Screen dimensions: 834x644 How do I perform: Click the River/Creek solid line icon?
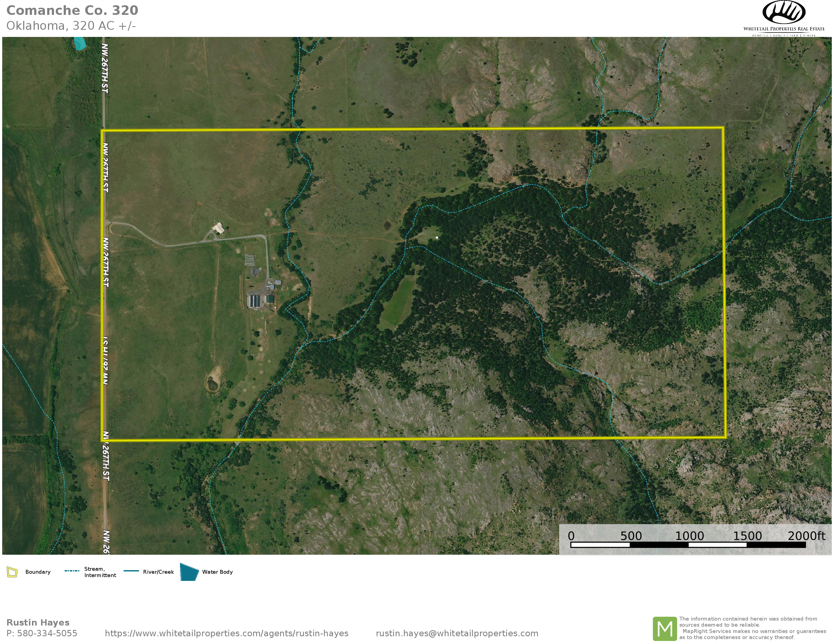(131, 571)
